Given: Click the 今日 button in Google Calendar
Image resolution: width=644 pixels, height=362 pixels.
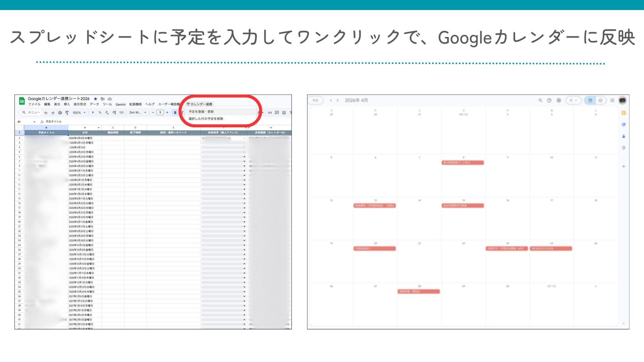Looking at the screenshot, I should point(316,100).
